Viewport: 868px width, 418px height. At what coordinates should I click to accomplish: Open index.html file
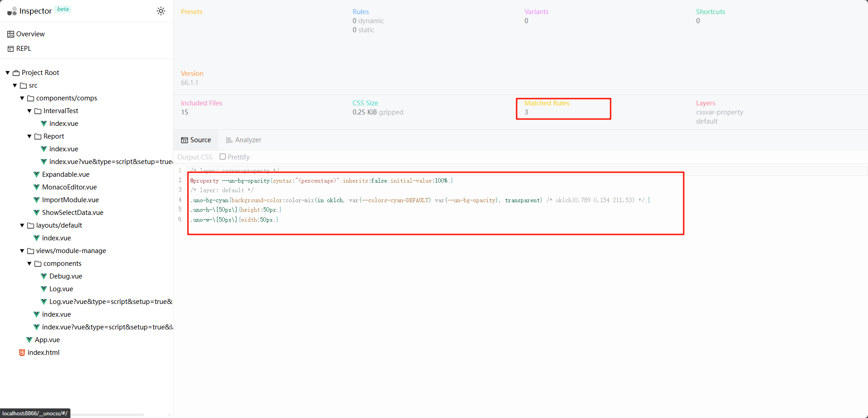44,353
